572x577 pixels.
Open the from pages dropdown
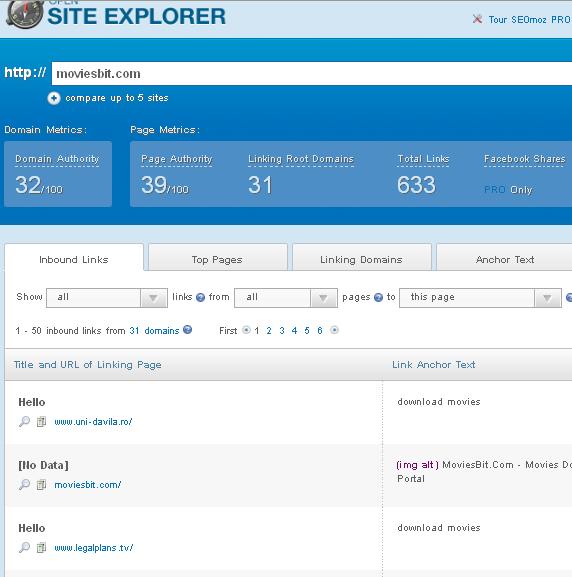(286, 298)
